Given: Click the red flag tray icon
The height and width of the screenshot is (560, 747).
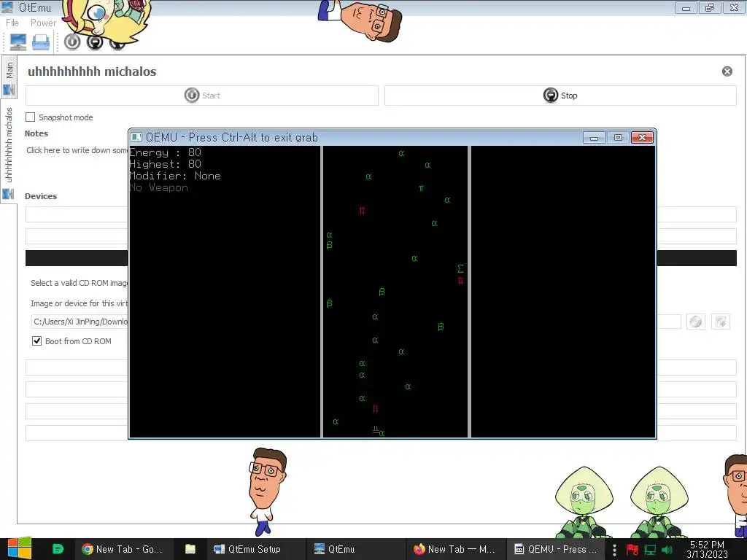Looking at the screenshot, I should point(632,550).
